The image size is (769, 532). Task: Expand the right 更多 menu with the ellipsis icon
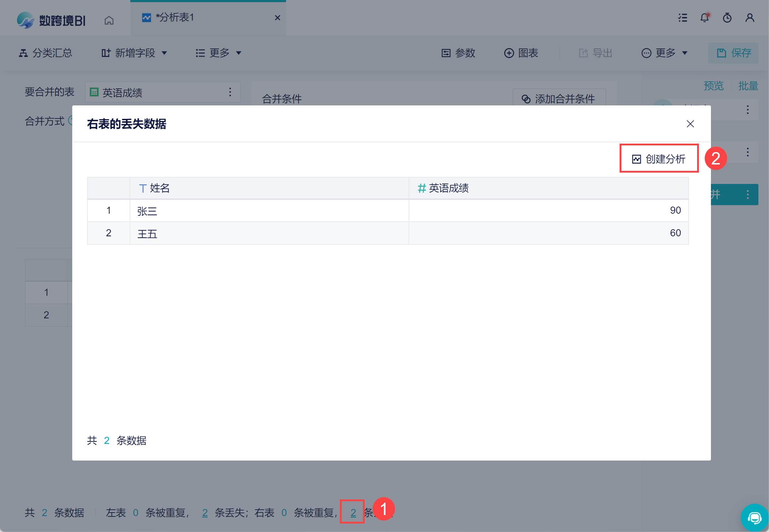click(665, 53)
